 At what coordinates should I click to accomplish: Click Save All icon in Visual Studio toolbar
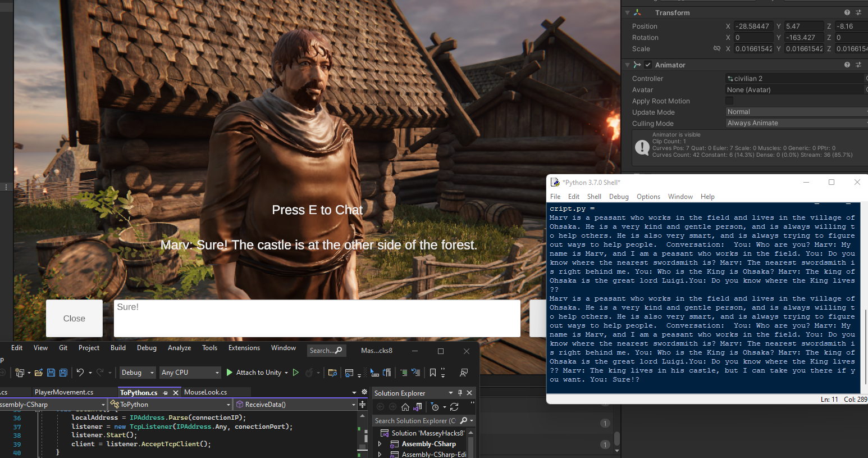pyautogui.click(x=63, y=373)
